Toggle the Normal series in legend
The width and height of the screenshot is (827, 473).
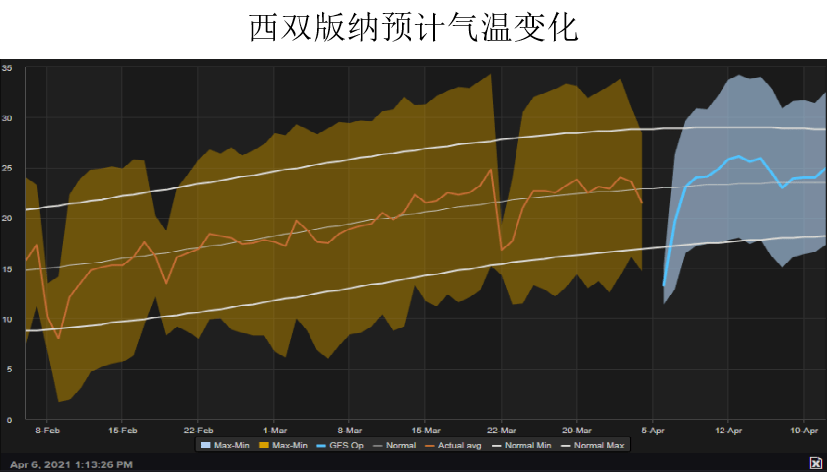387,445
